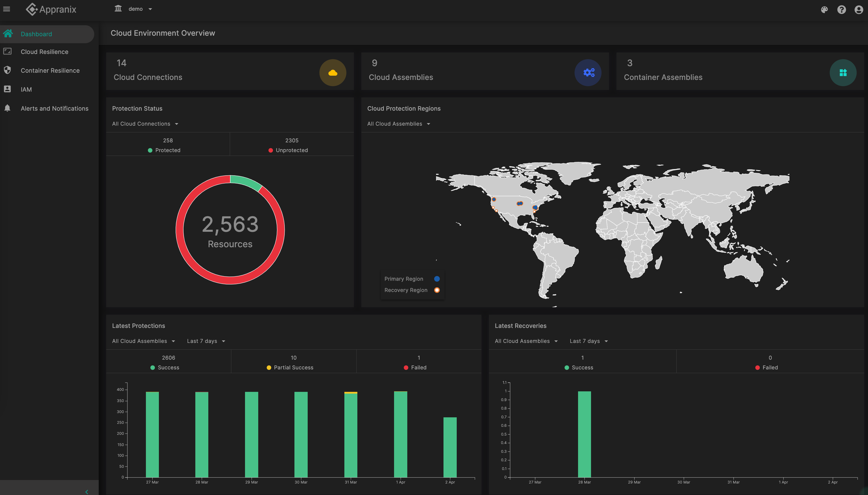
Task: Click the gears icon on Cloud Assemblies card
Action: click(588, 73)
